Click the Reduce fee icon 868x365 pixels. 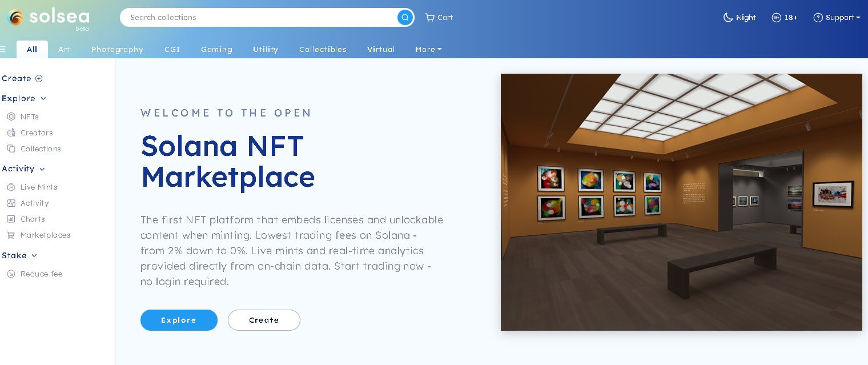click(11, 274)
